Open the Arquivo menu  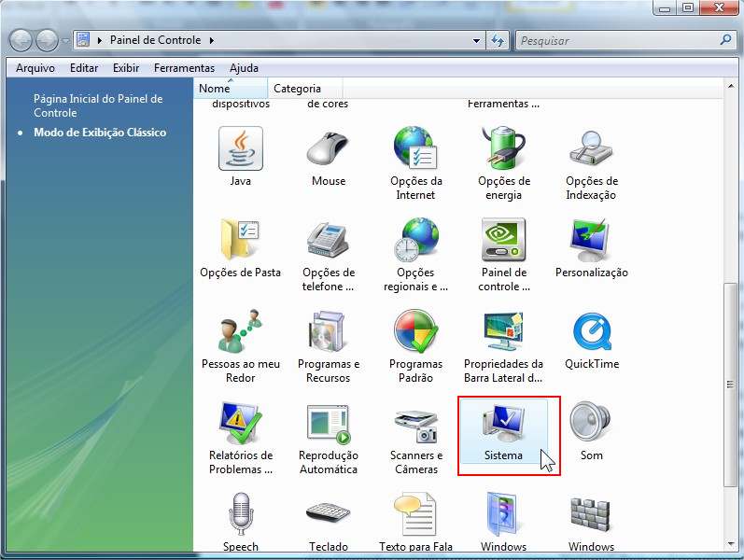35,68
